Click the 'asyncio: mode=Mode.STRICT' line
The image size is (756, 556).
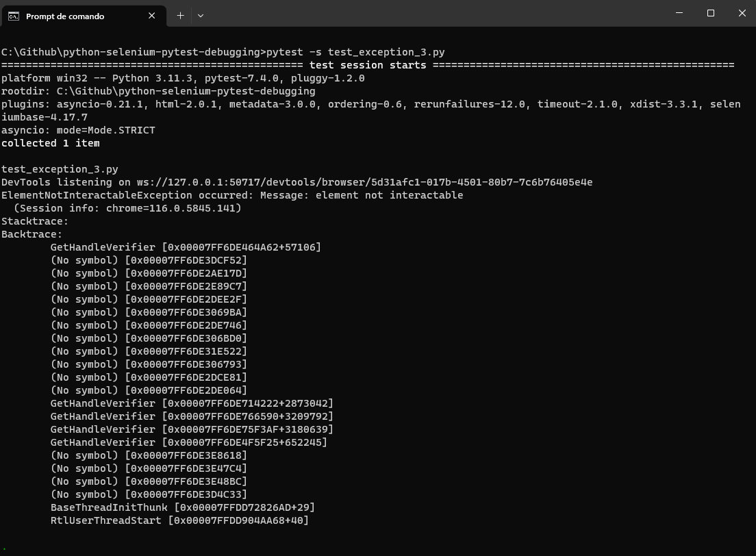coord(78,130)
